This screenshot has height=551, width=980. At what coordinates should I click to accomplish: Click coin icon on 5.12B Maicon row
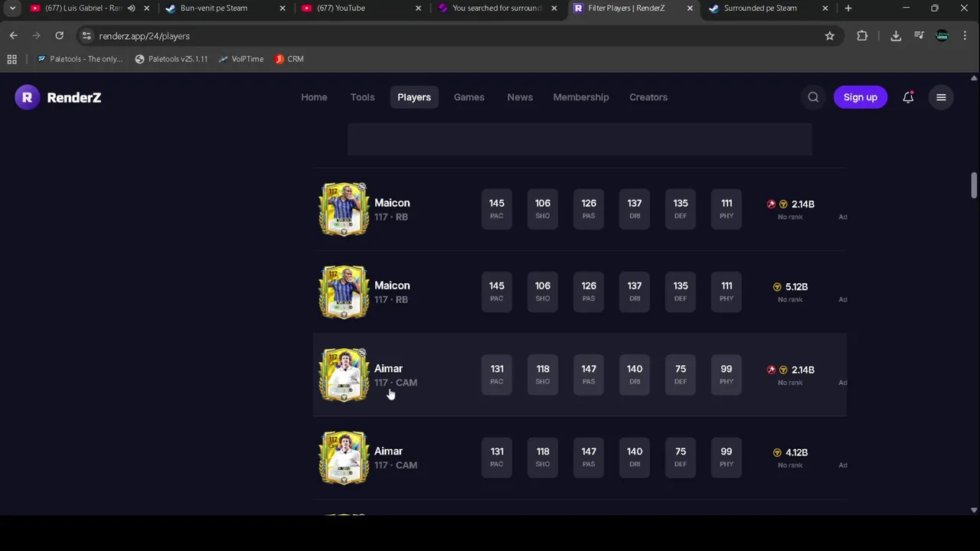(777, 287)
